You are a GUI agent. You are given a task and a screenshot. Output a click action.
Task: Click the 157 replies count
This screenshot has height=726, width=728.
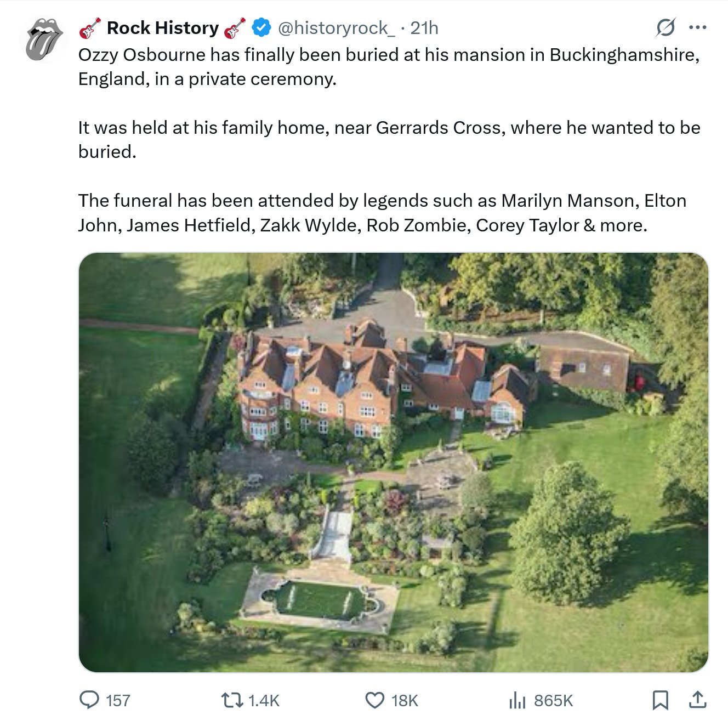coord(118,701)
